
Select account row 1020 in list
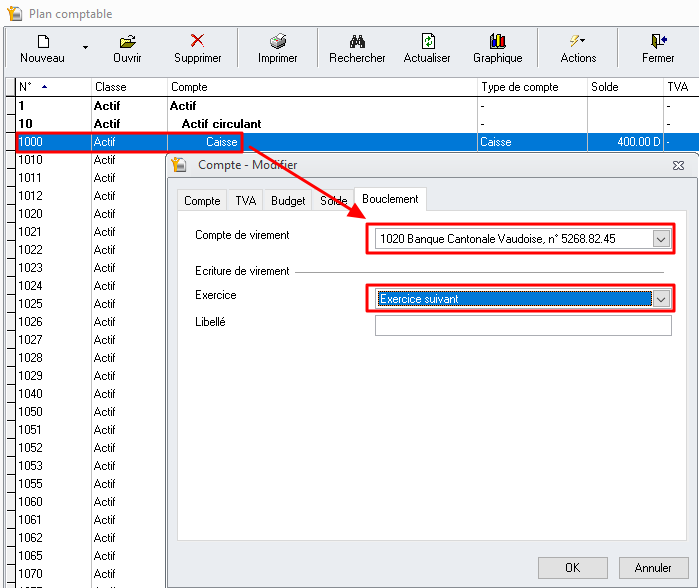50,214
